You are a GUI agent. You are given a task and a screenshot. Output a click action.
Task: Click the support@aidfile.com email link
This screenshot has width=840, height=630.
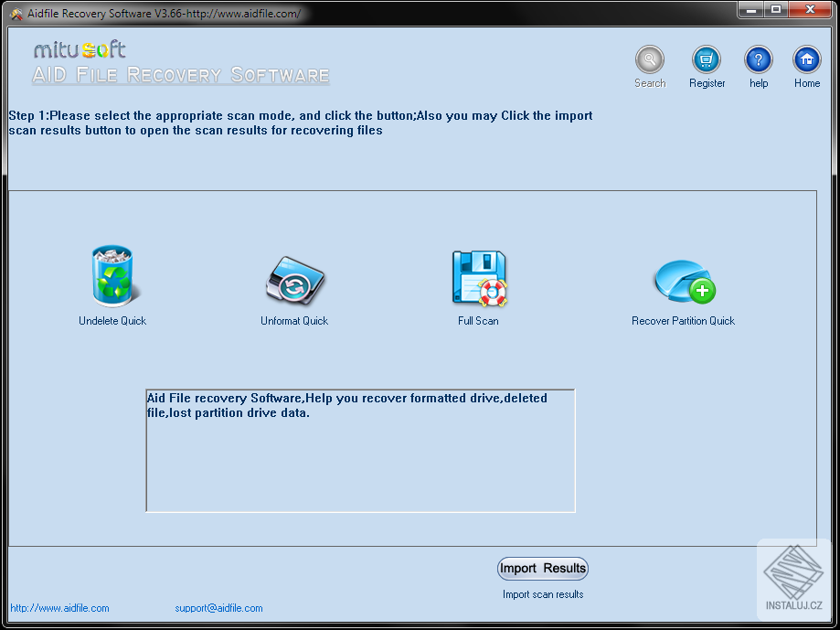[218, 607]
